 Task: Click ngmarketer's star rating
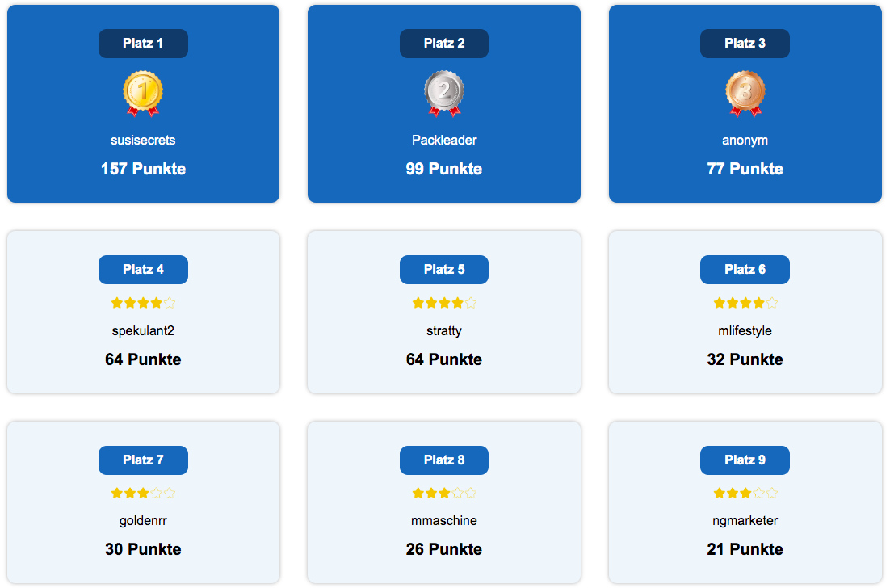tap(745, 493)
